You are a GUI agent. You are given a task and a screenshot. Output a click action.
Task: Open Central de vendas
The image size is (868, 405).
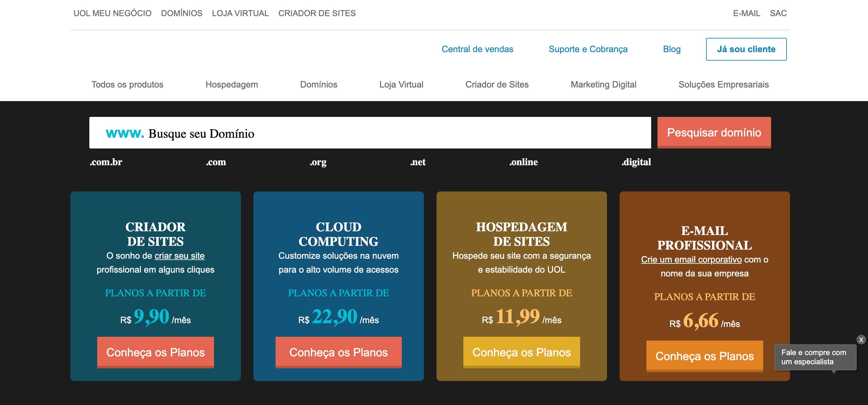click(477, 49)
